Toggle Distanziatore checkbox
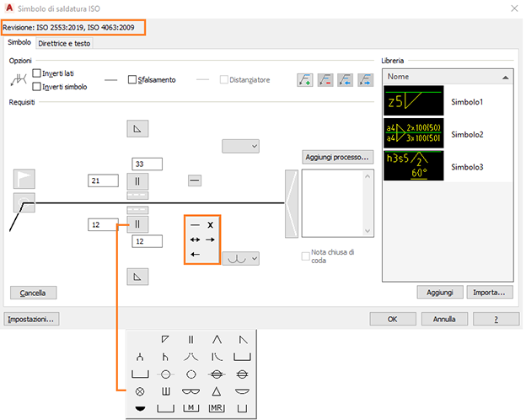The height and width of the screenshot is (420, 526). pos(223,79)
